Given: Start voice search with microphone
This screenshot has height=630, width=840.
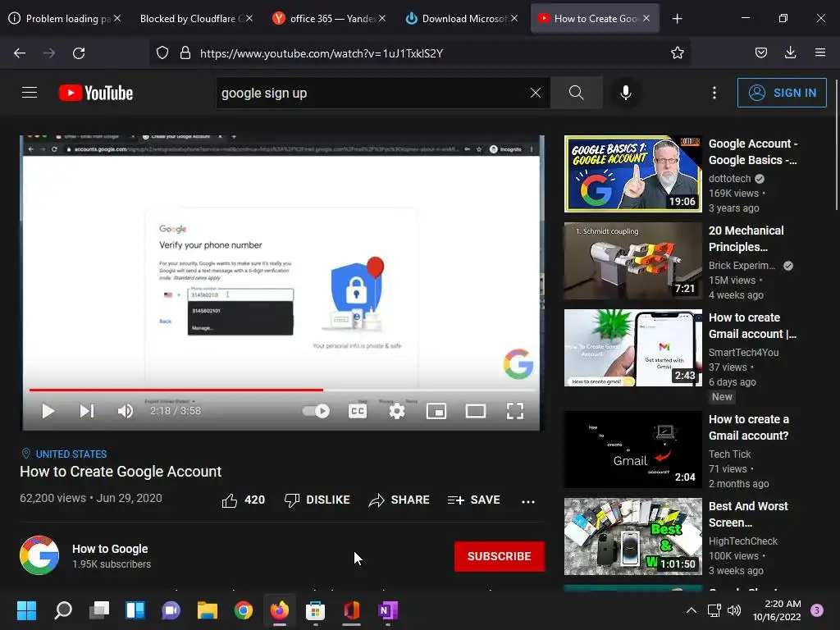Looking at the screenshot, I should pos(625,93).
